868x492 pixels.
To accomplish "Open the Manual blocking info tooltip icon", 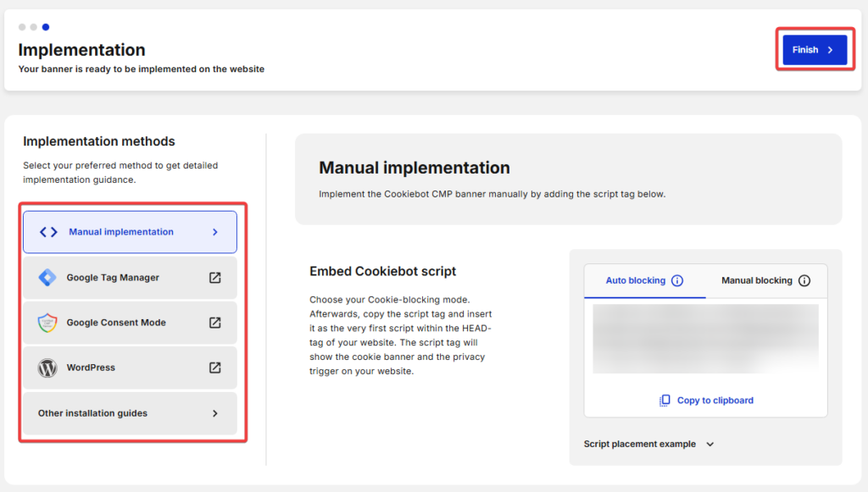I will point(804,280).
